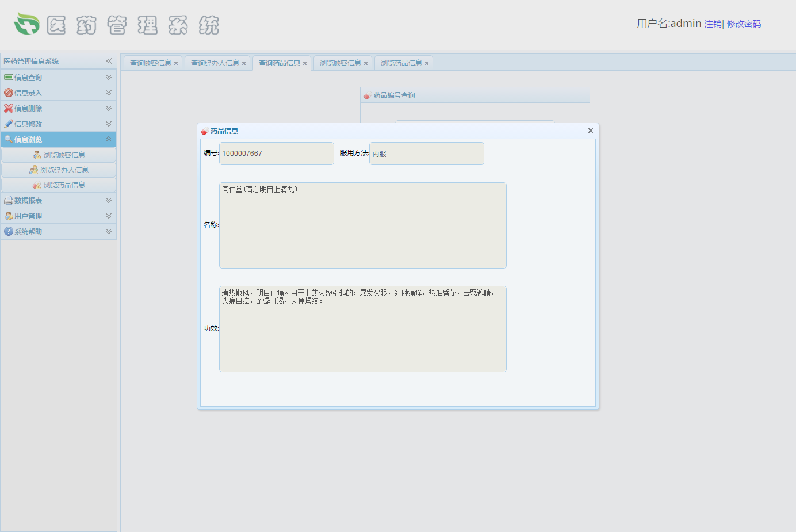Expand the 信息查询 section arrow
This screenshot has height=532, width=796.
109,77
